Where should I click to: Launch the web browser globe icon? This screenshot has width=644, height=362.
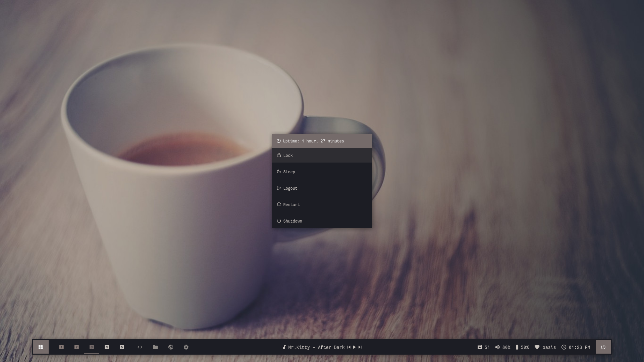point(171,347)
